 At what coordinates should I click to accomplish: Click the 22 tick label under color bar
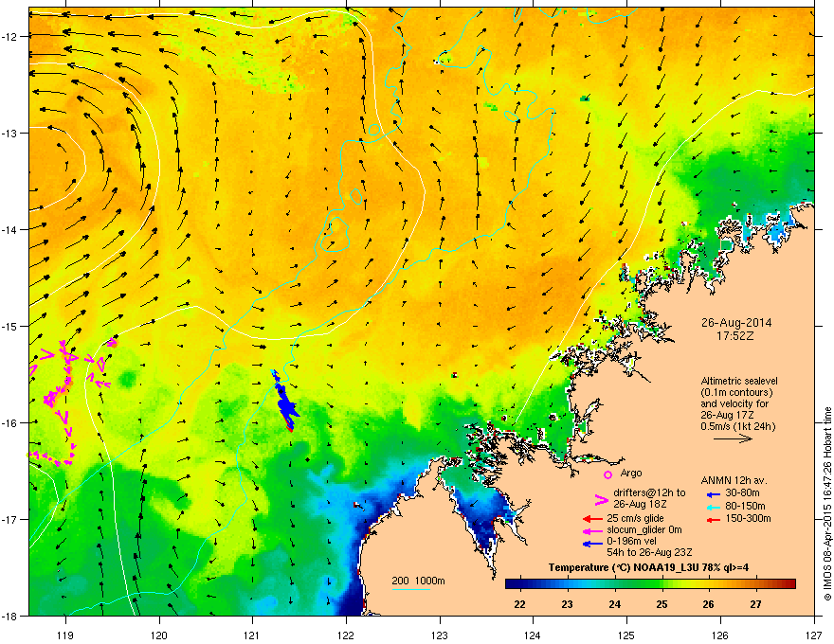pyautogui.click(x=519, y=604)
